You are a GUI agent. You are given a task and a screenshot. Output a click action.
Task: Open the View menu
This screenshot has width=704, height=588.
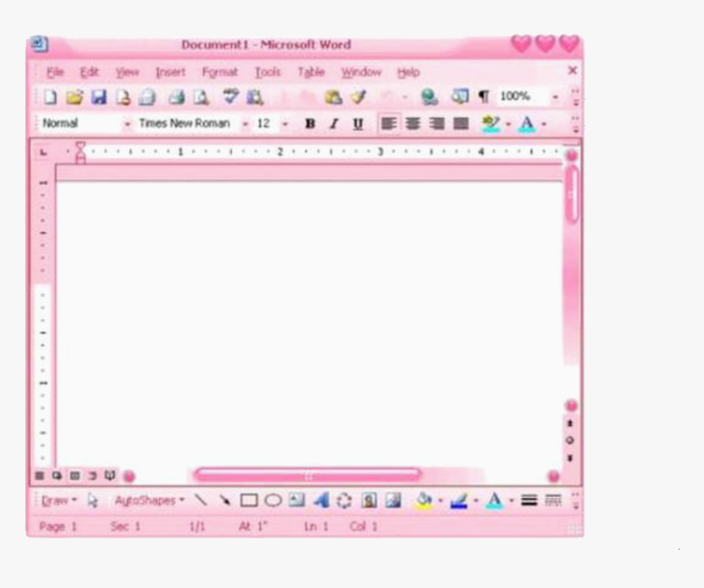[127, 72]
